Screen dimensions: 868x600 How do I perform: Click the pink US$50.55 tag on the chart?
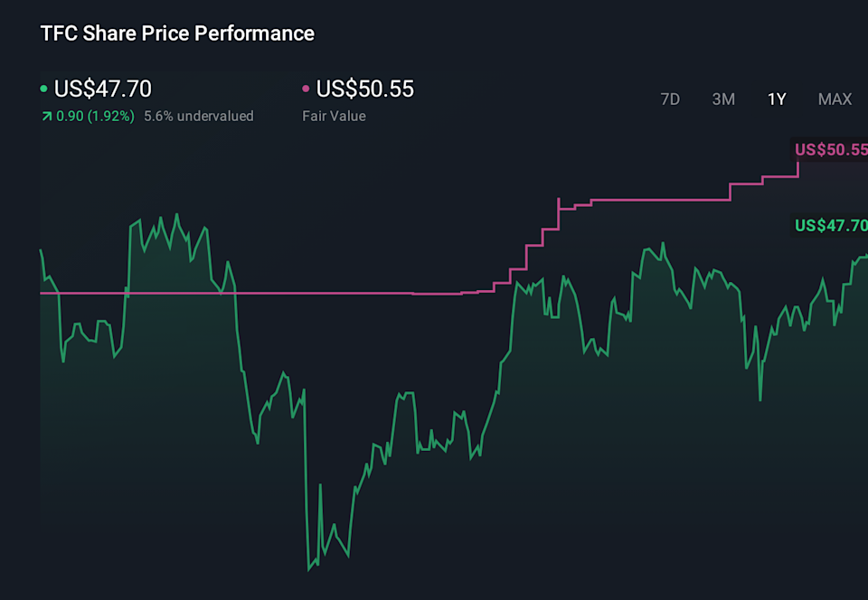pos(831,149)
